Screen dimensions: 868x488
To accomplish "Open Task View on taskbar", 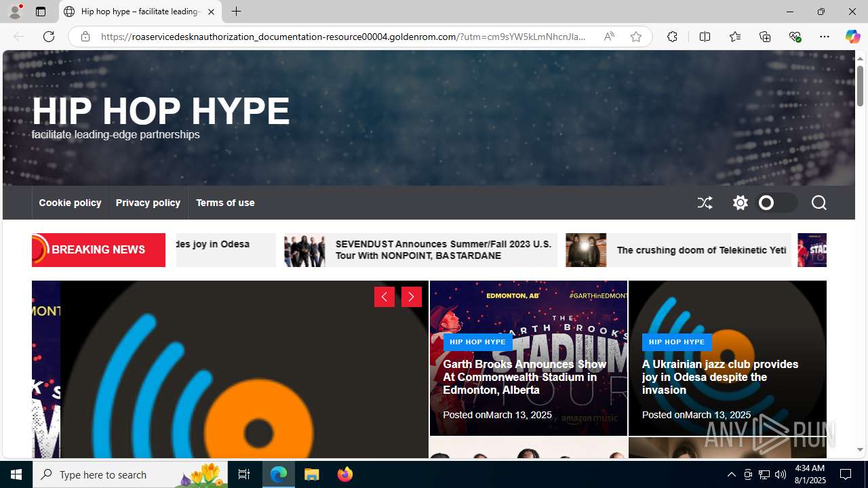I will [x=244, y=474].
